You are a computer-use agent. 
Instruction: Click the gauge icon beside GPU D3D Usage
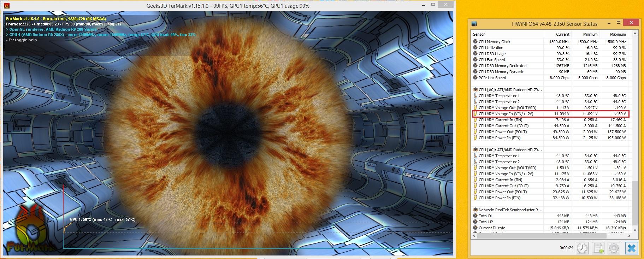[x=475, y=54]
